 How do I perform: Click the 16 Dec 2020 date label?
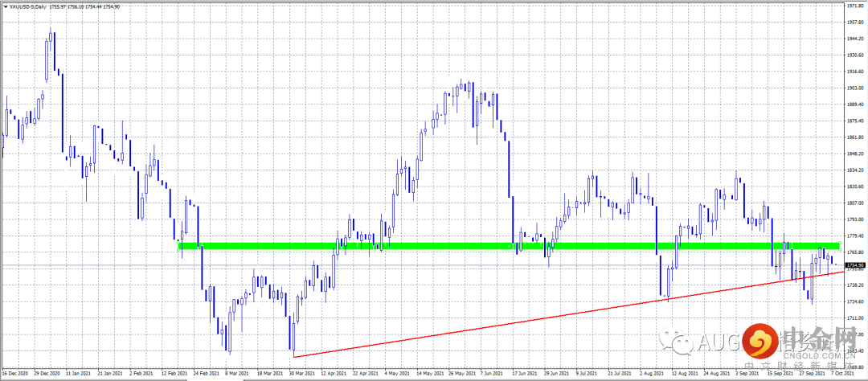pos(14,375)
